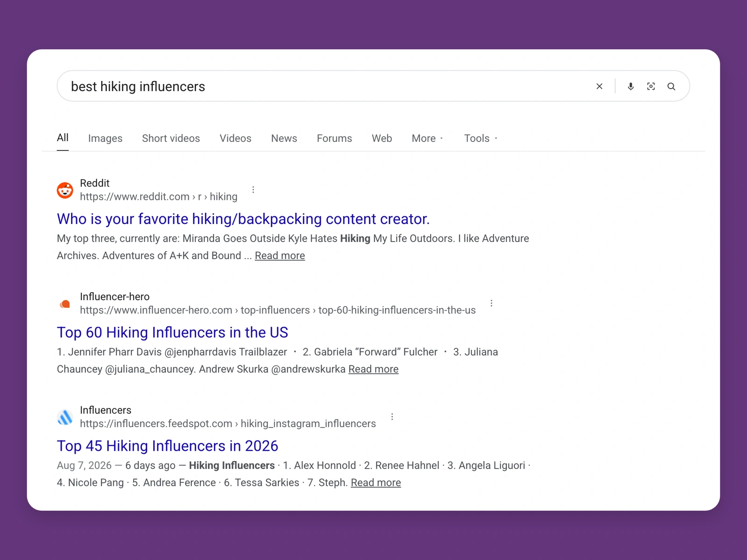Viewport: 747px width, 560px height.
Task: Switch to the Short videos tab
Action: [171, 138]
